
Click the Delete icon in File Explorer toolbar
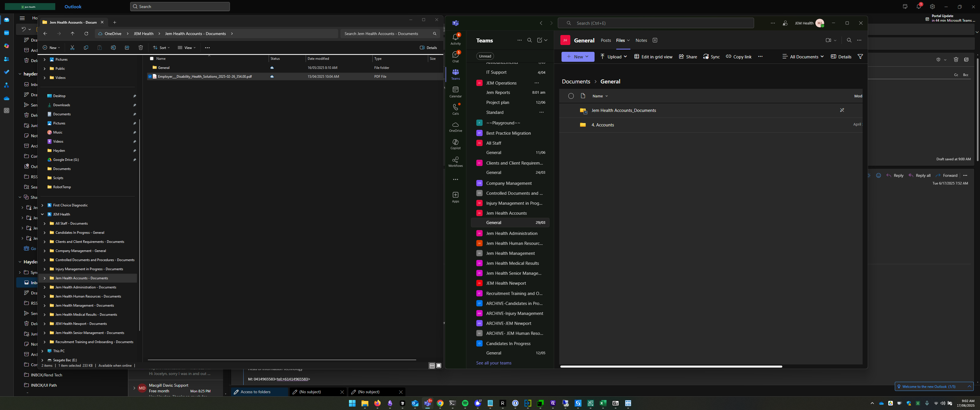pos(141,48)
